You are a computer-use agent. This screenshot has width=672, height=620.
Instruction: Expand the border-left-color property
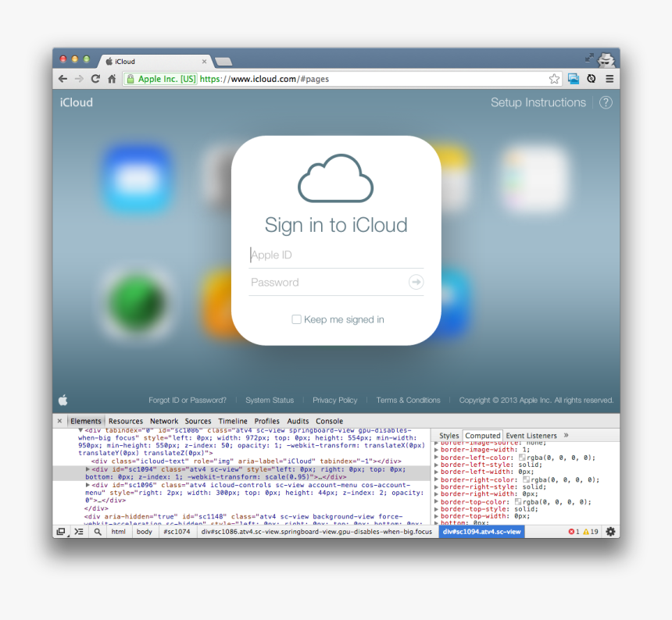436,458
